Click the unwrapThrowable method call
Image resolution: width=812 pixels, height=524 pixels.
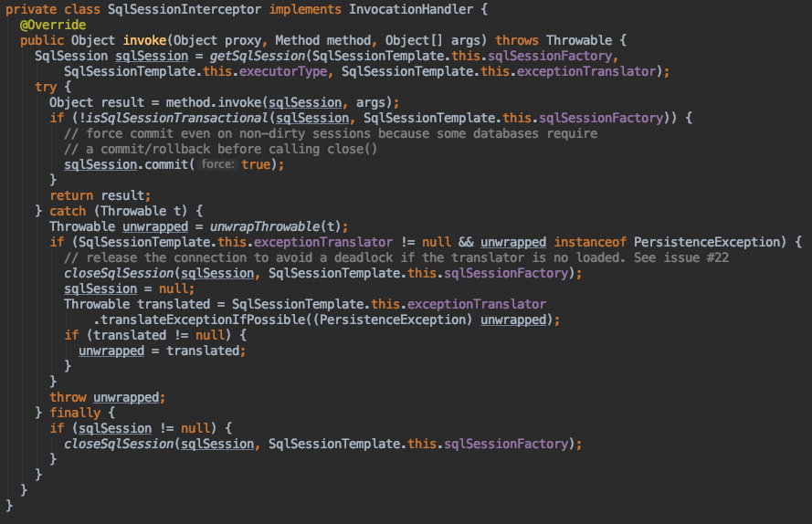click(x=265, y=226)
